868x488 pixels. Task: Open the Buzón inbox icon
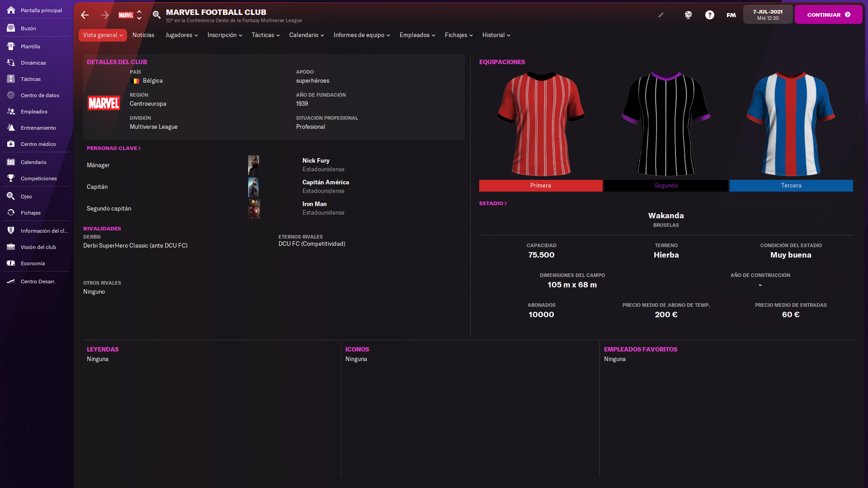(x=11, y=28)
